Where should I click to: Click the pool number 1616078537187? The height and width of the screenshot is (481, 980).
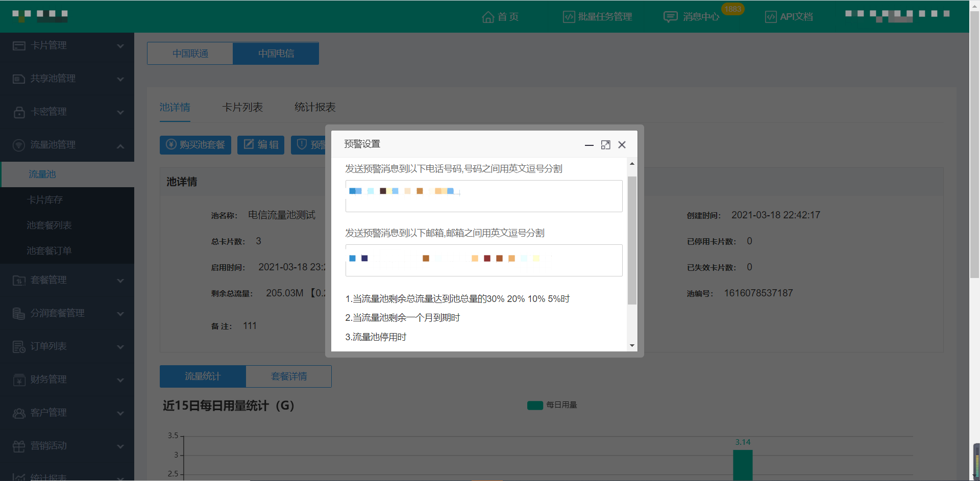(758, 293)
